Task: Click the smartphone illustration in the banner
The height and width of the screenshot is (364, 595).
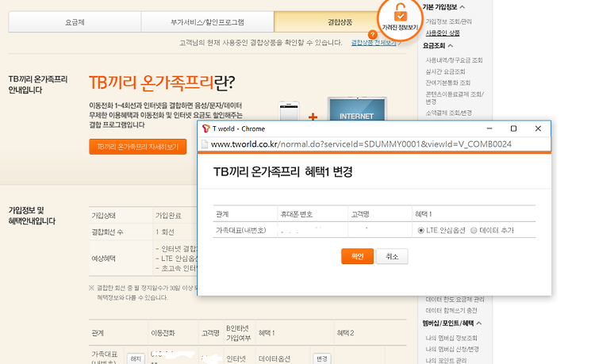Action: coord(289,111)
